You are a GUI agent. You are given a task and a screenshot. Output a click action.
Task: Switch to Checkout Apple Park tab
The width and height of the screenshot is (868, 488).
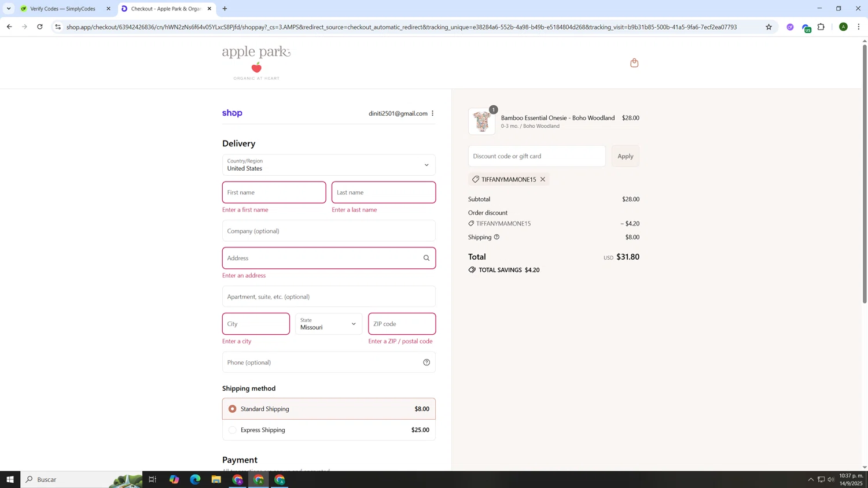point(166,9)
